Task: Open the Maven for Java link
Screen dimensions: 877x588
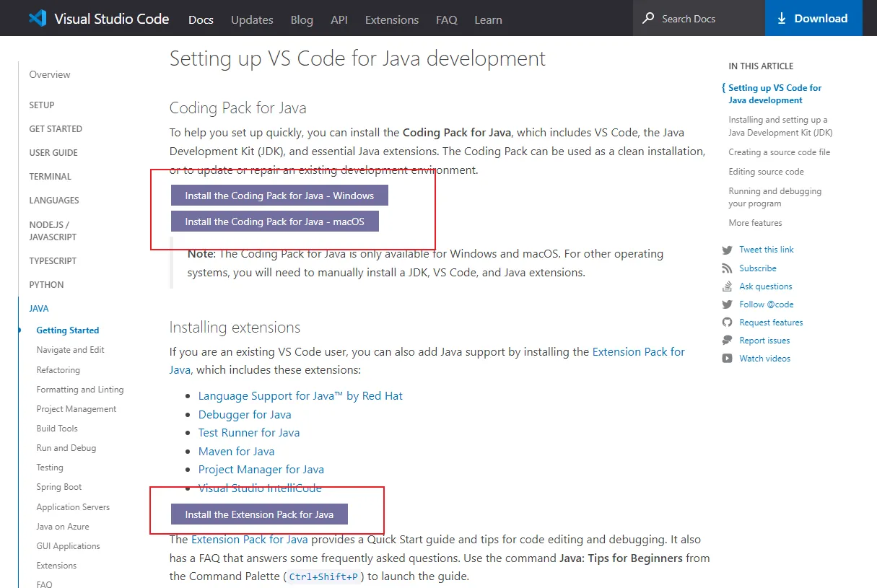Action: (237, 451)
